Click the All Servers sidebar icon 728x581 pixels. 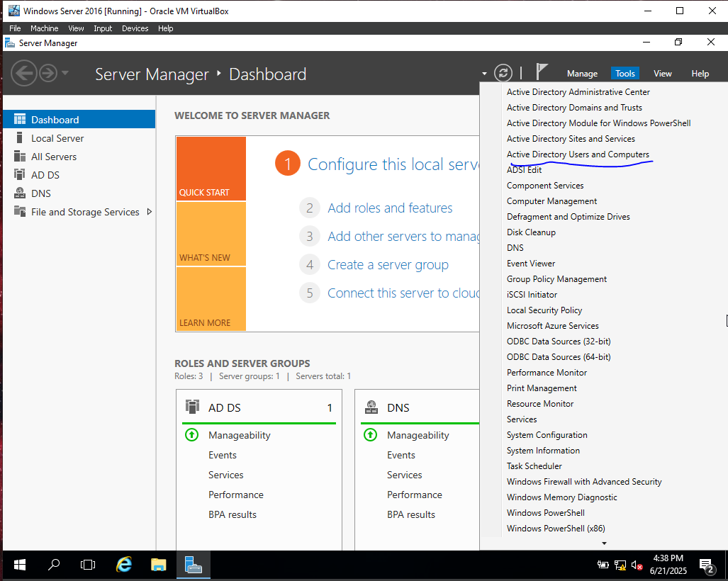[20, 156]
